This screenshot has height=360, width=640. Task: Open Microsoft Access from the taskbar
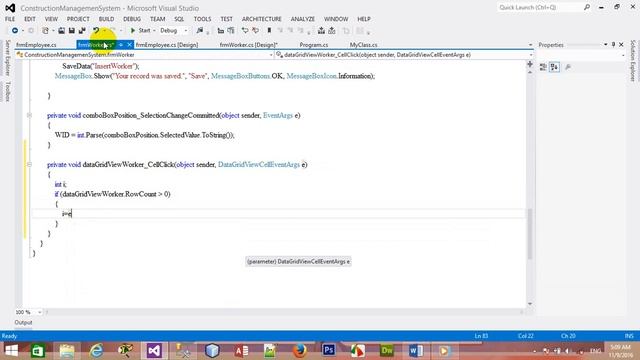pyautogui.click(x=241, y=350)
